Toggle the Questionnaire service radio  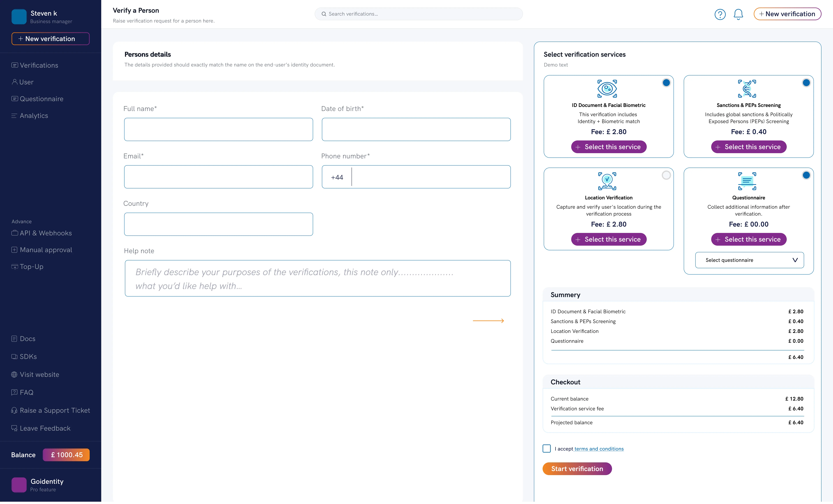[x=806, y=175]
